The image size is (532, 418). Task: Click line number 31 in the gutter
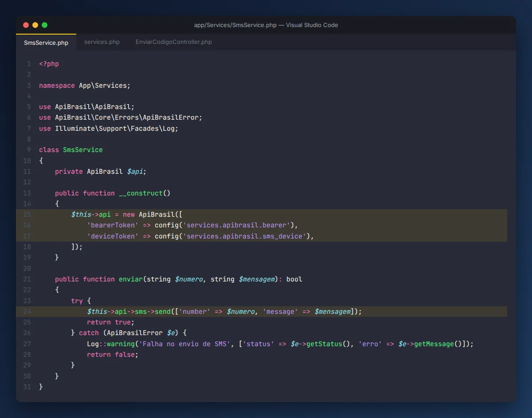[x=27, y=387]
